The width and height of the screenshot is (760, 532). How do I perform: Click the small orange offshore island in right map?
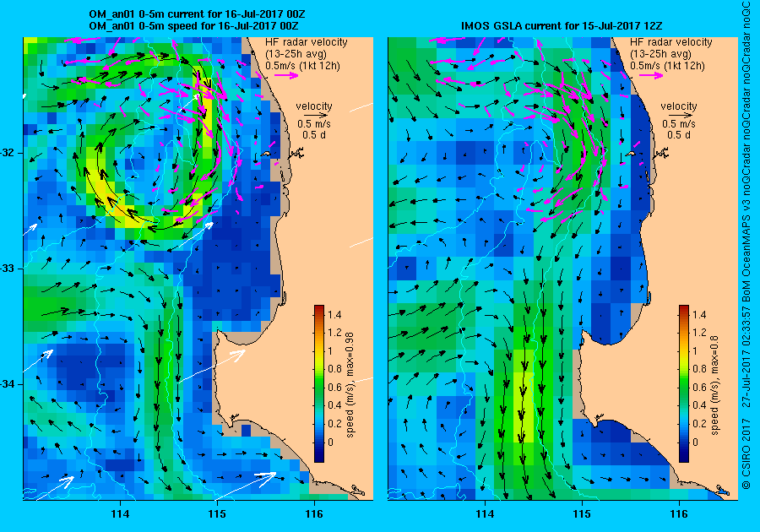pos(630,154)
